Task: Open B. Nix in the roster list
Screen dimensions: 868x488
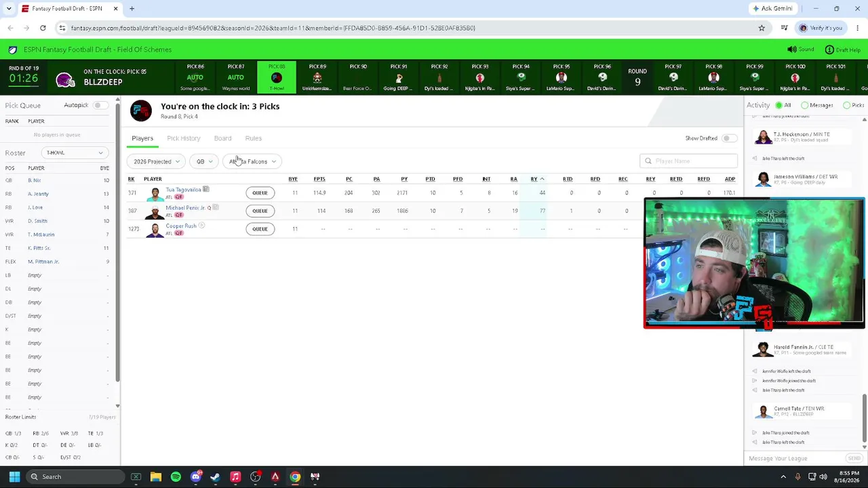Action: tap(34, 180)
